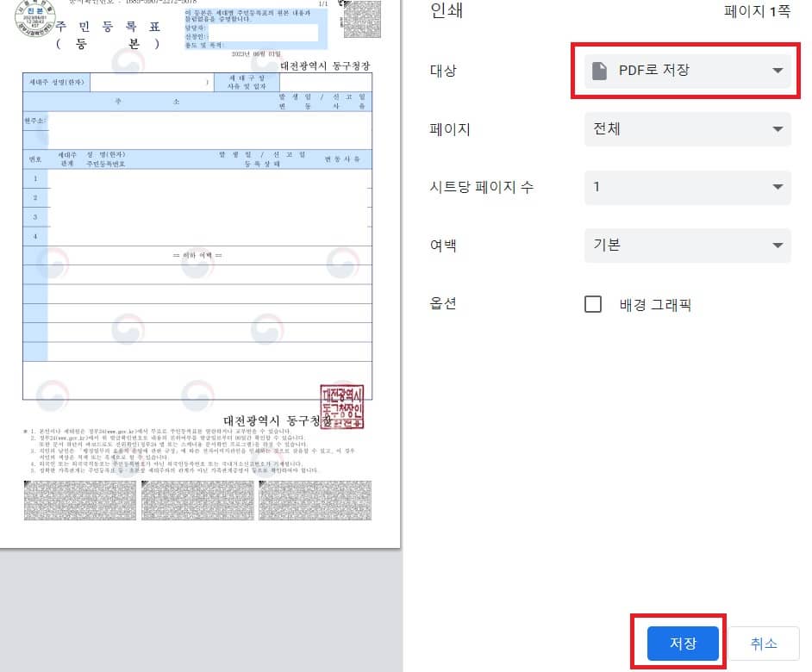Open the 대상 destination dropdown showing PDF로 저장
This screenshot has width=812, height=672.
pos(687,71)
